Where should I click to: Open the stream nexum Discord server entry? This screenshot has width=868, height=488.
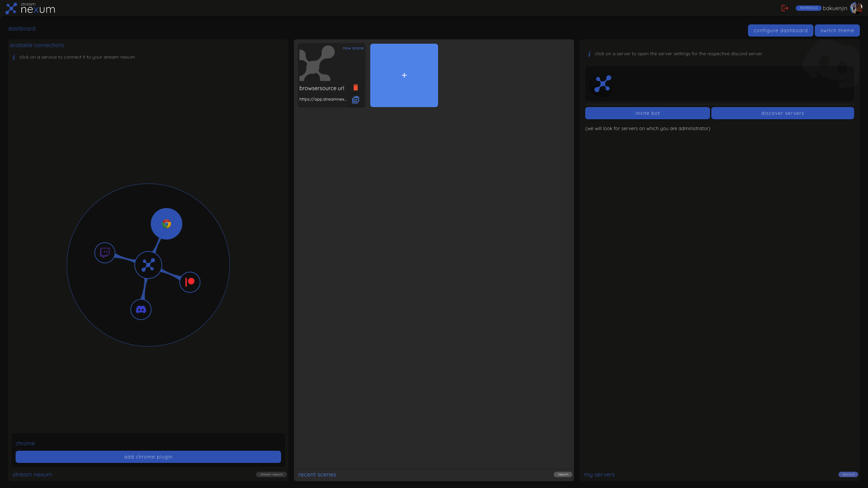pos(603,84)
